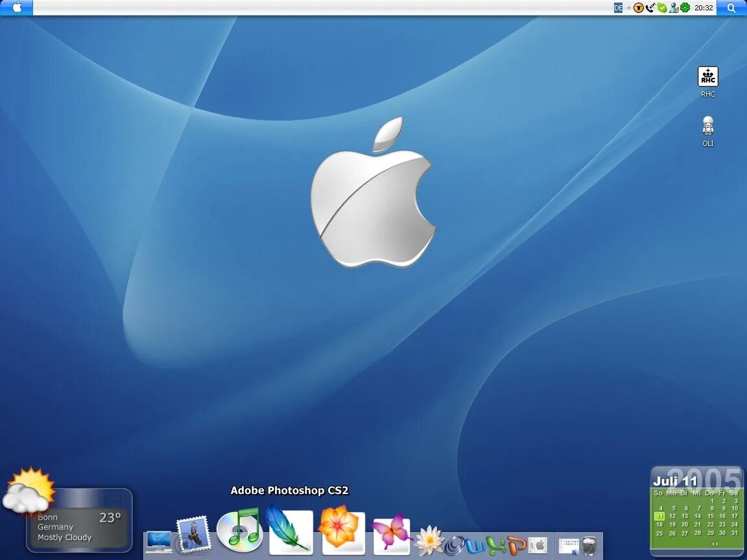Screen dimensions: 747x560
Task: Select day 31 in the calendar
Action: tap(735, 533)
